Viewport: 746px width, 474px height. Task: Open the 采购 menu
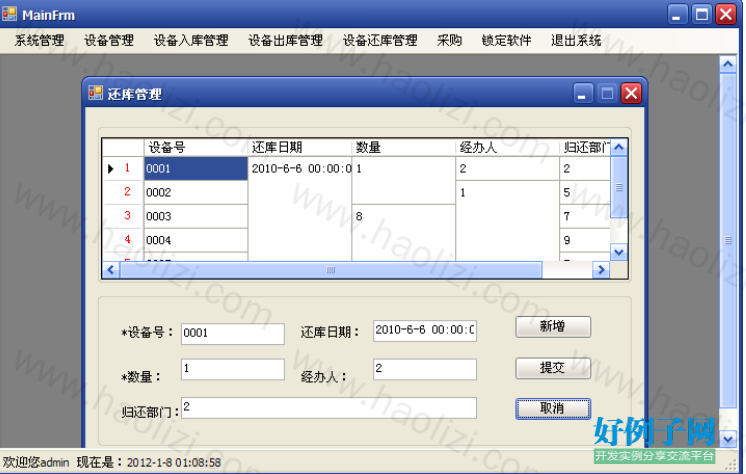[449, 40]
